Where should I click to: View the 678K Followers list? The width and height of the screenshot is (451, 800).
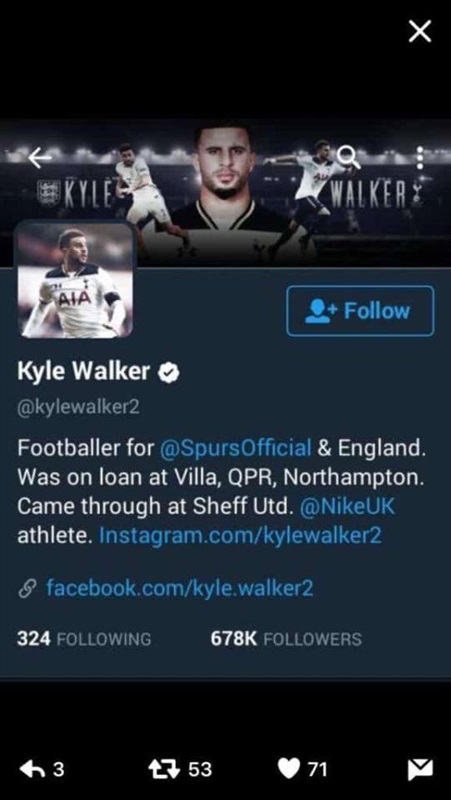click(286, 639)
